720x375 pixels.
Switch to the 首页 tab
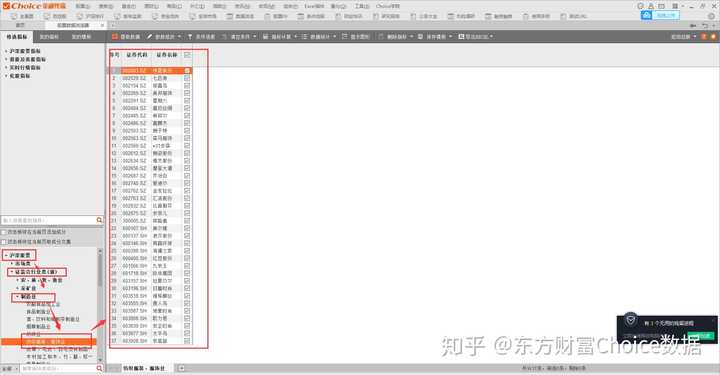pyautogui.click(x=20, y=25)
